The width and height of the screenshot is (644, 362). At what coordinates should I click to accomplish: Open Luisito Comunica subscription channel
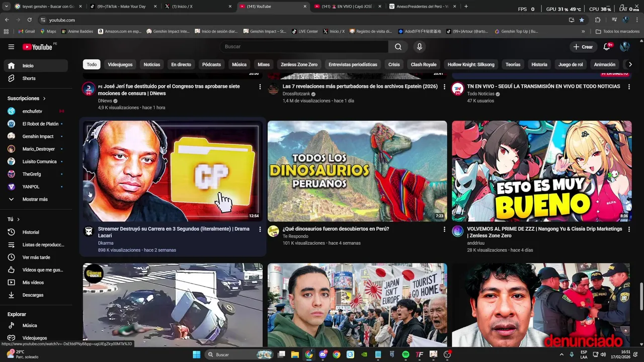click(35, 161)
